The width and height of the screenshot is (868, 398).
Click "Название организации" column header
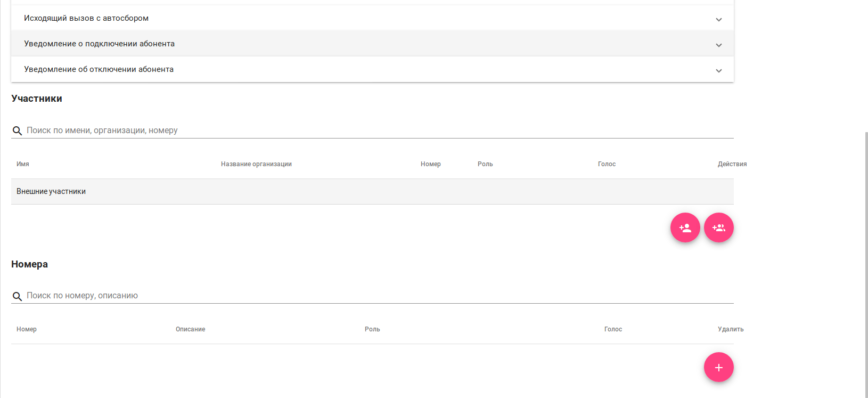(x=256, y=164)
